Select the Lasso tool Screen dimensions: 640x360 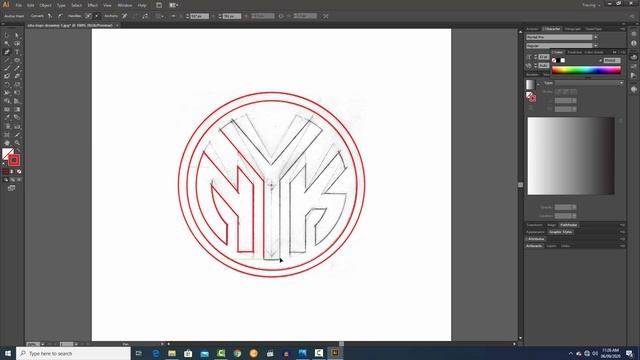pyautogui.click(x=17, y=44)
